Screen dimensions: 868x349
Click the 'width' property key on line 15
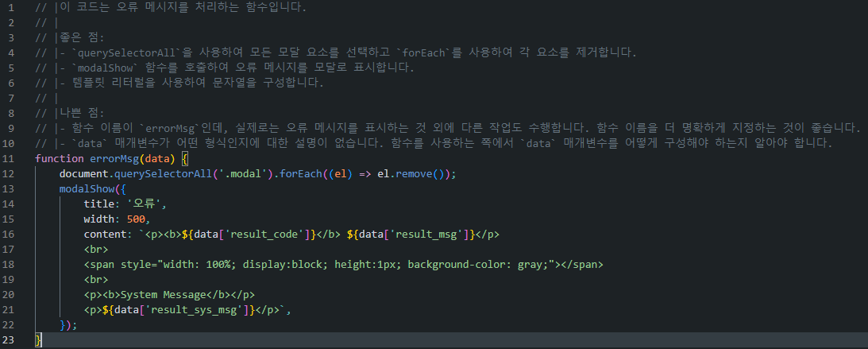(99, 219)
